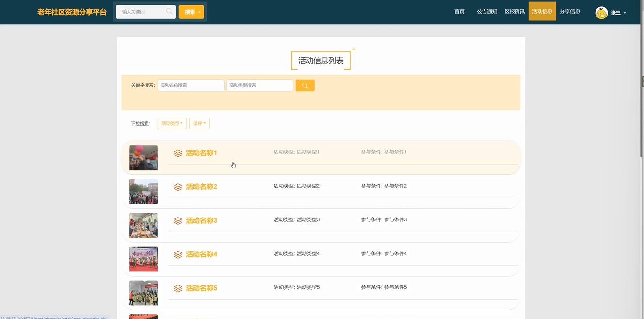Viewport: 644px width, 319px height.
Task: Click the orange 搜索 button in the header
Action: (x=191, y=12)
